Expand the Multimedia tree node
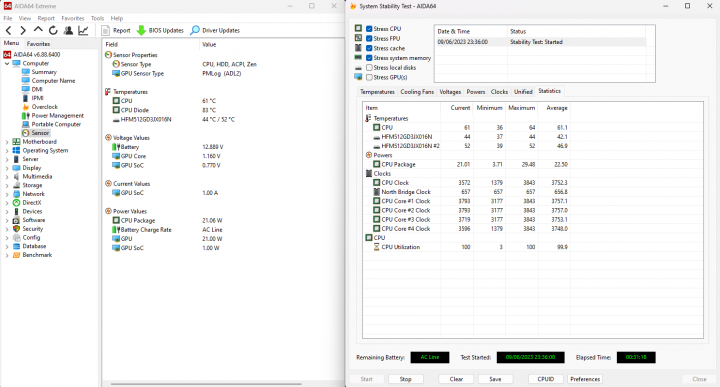This screenshot has width=720, height=387. coord(7,177)
